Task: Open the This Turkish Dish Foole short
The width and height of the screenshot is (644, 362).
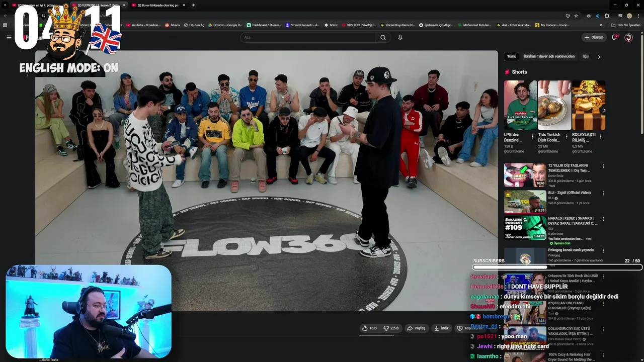Action: (554, 105)
